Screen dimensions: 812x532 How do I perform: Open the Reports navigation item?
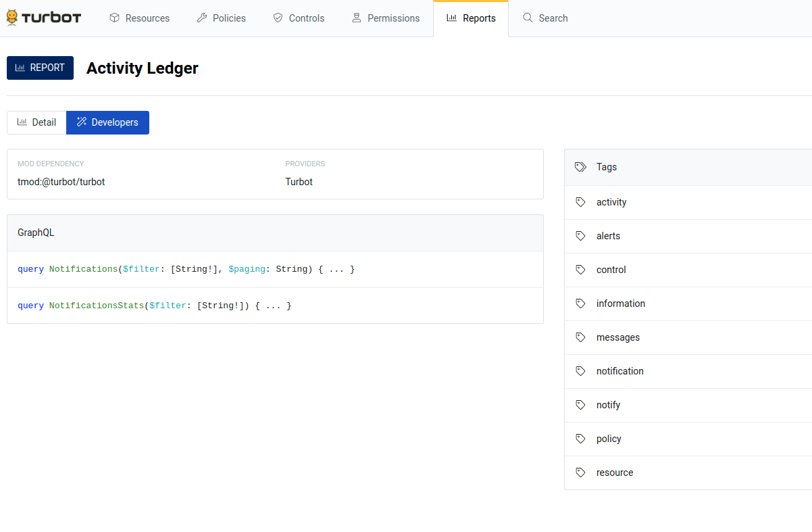[x=471, y=18]
